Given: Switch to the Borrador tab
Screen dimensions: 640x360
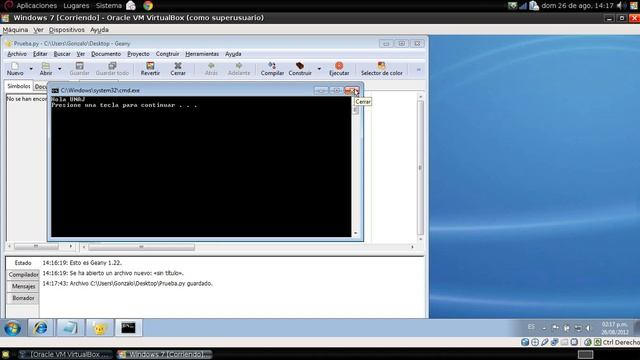Looking at the screenshot, I should (x=23, y=298).
